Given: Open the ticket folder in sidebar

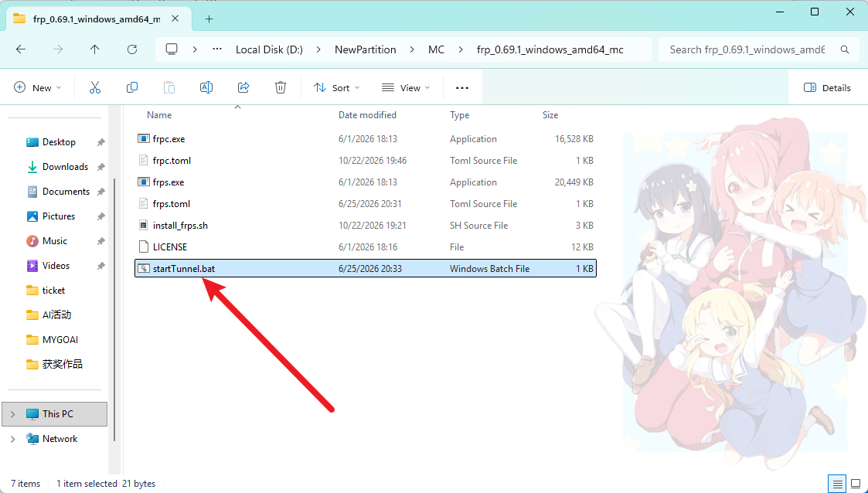Looking at the screenshot, I should (53, 291).
